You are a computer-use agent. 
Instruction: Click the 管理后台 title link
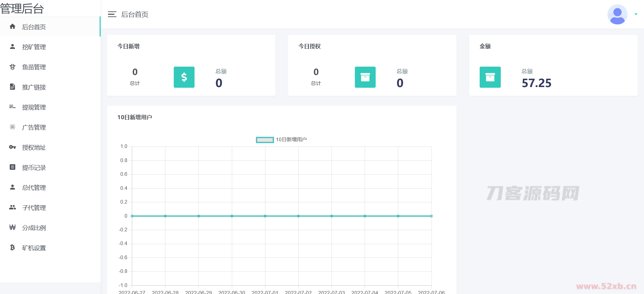point(22,8)
